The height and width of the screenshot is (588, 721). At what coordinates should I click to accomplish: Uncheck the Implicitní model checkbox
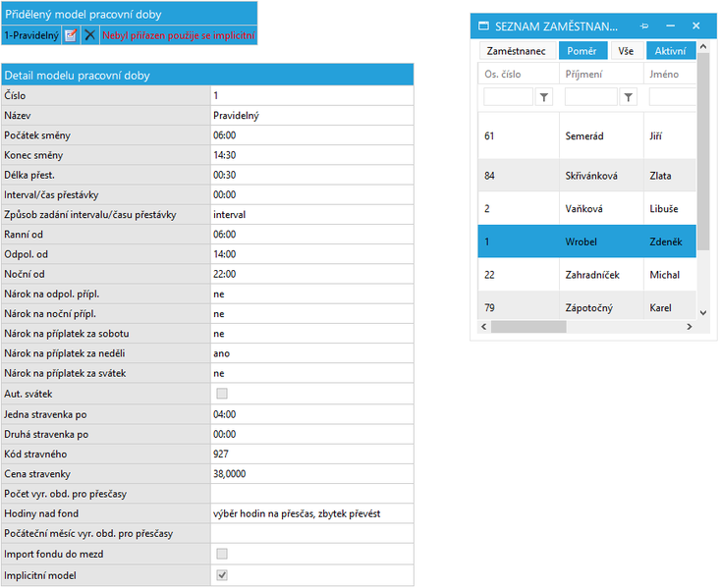[222, 575]
